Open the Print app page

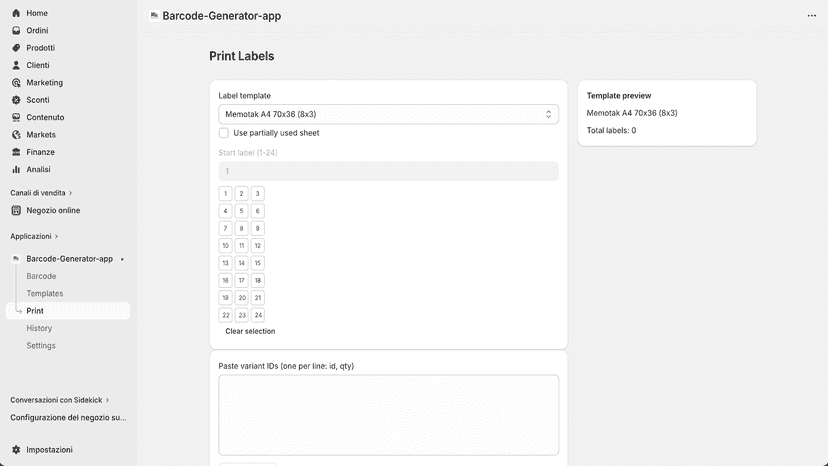point(68,311)
